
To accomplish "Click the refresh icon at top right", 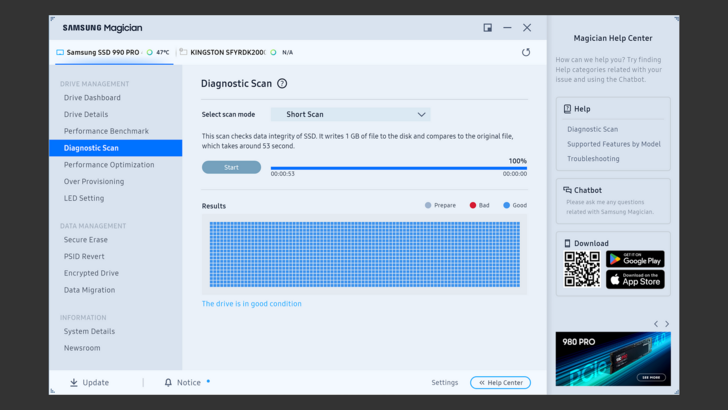I will (526, 52).
